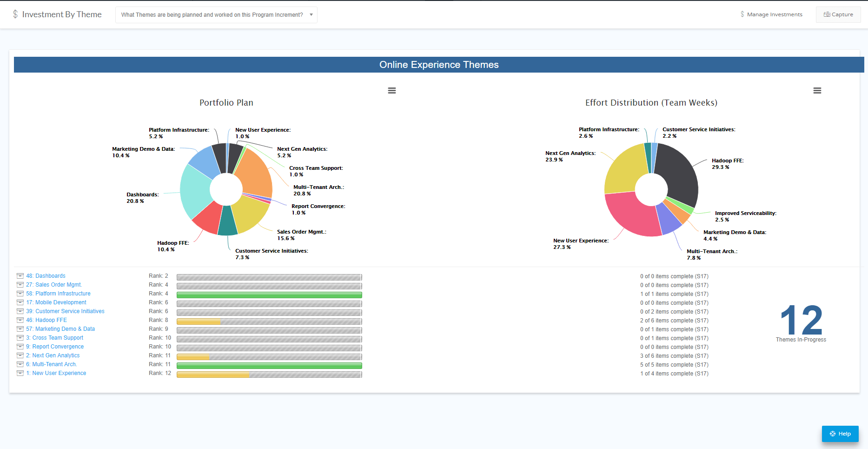Open the 2: Next Gen Analytics link
Image resolution: width=868 pixels, height=449 pixels.
53,355
